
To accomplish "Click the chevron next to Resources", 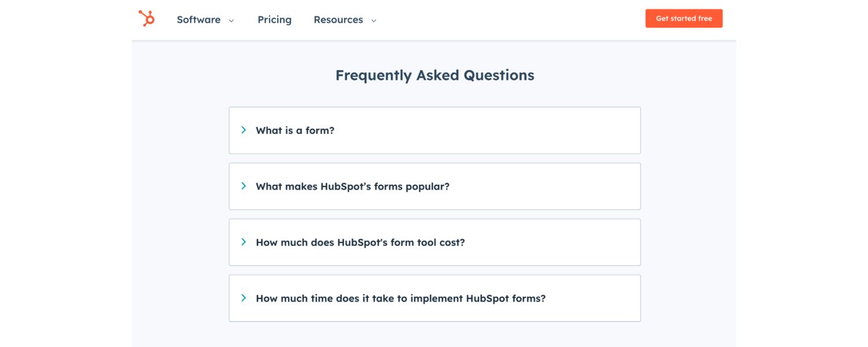I will point(373,20).
